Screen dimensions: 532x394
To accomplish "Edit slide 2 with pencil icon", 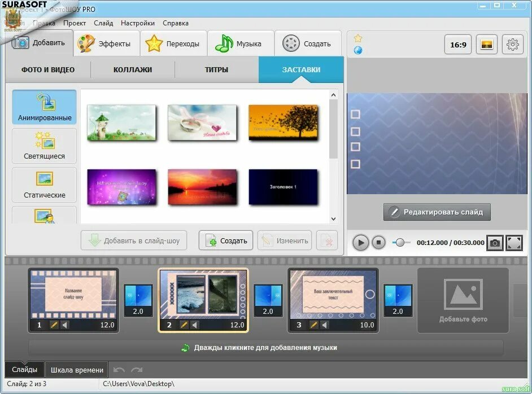I will [184, 325].
